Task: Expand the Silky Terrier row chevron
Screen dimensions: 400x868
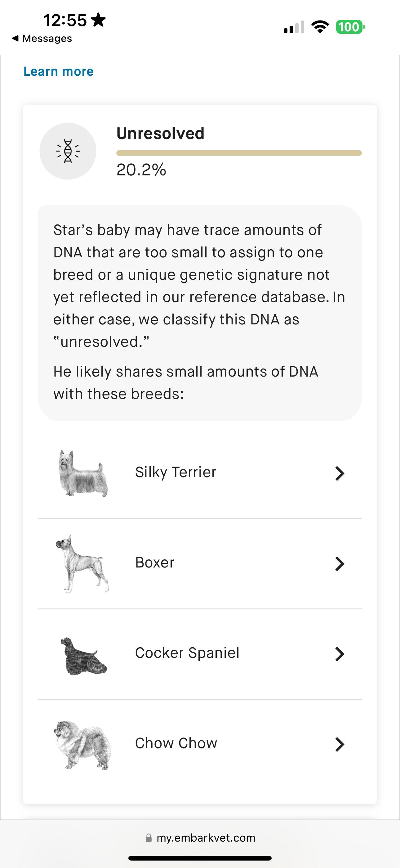Action: [x=340, y=473]
